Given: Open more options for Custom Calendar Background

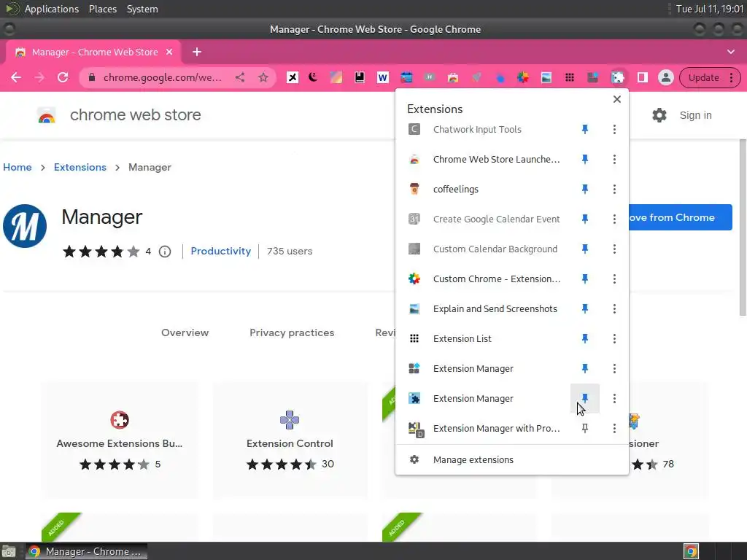Looking at the screenshot, I should pyautogui.click(x=614, y=249).
